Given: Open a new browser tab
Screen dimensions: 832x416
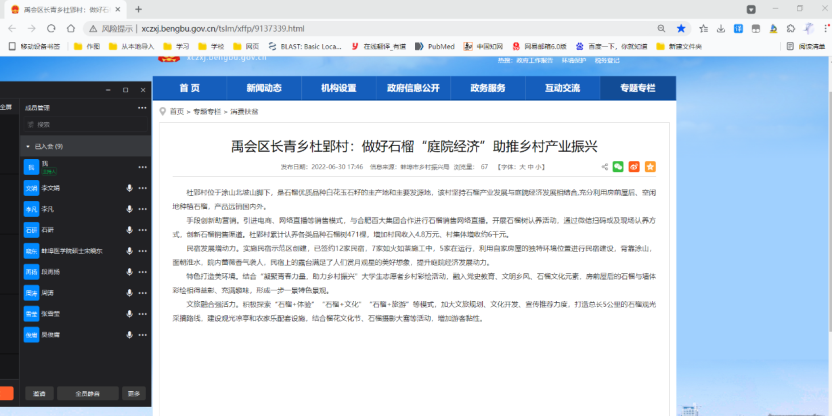Looking at the screenshot, I should click(x=138, y=9).
